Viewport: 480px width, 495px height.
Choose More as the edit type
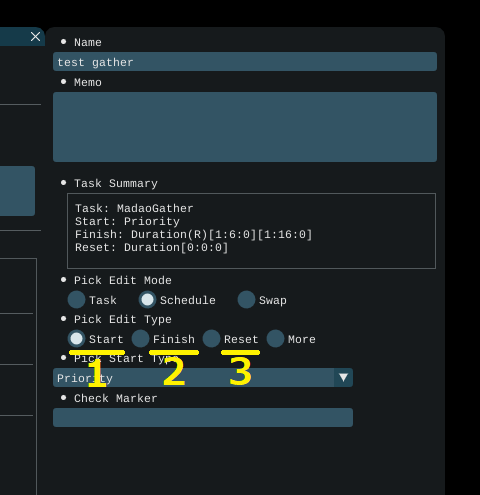point(275,339)
